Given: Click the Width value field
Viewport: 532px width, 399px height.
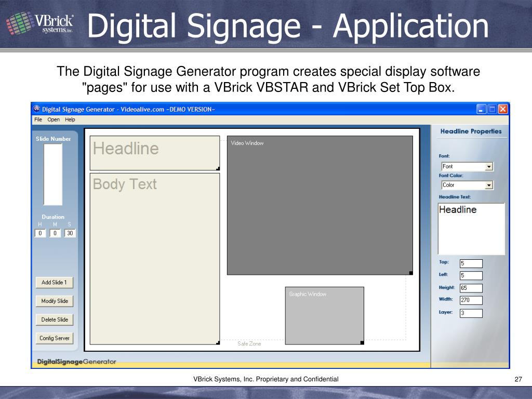Looking at the screenshot, I should [x=471, y=300].
